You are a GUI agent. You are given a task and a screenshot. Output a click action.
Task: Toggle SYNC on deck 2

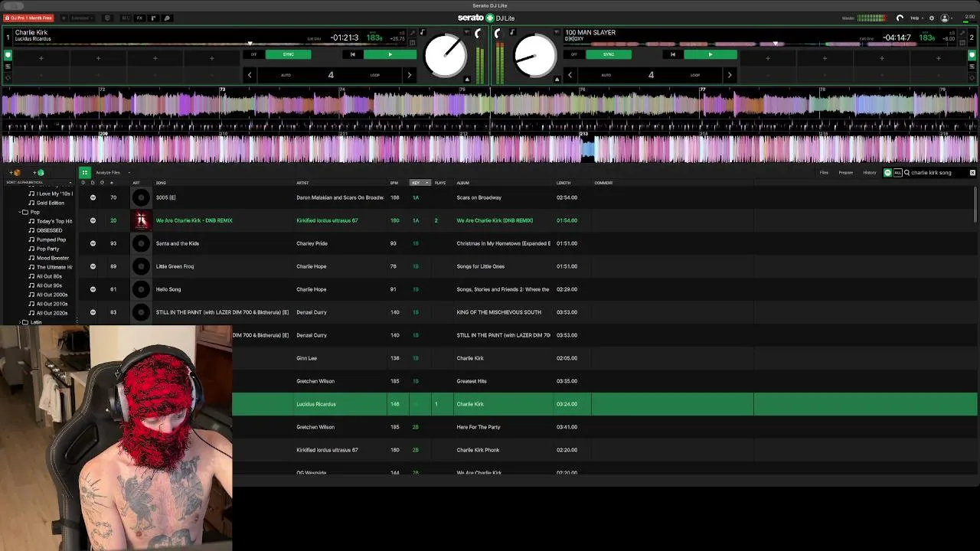pos(609,54)
